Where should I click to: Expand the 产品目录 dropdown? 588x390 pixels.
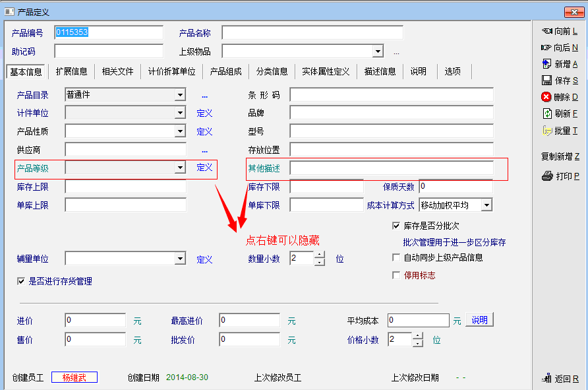coord(180,95)
